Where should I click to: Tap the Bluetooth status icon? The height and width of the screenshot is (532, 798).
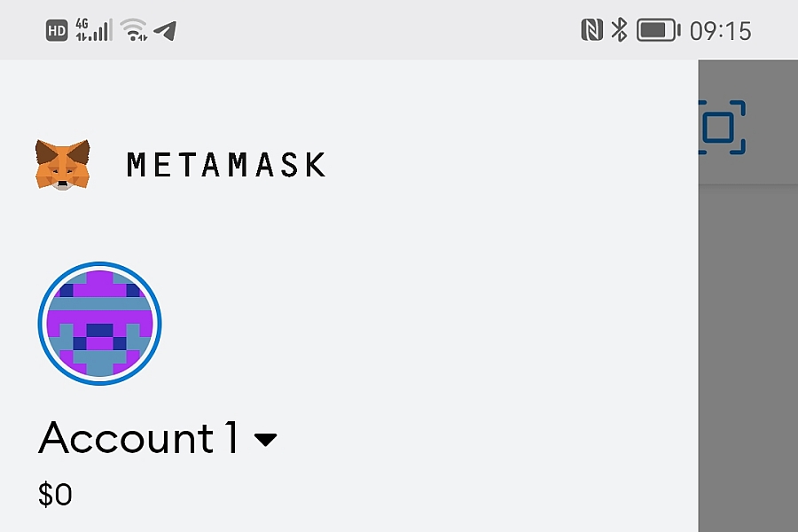[x=619, y=29]
